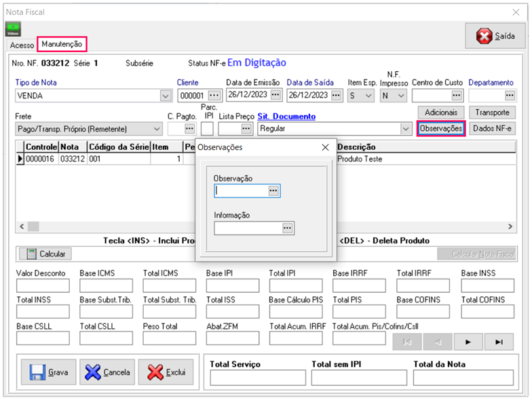532x400 pixels.
Task: Click the Sit. Documento link
Action: click(x=286, y=117)
